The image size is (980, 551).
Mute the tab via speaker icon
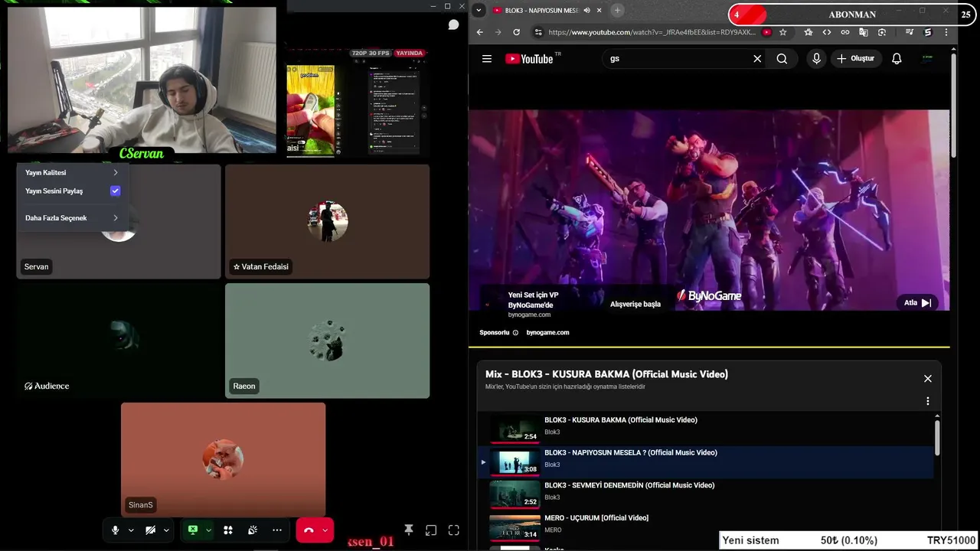pos(586,10)
